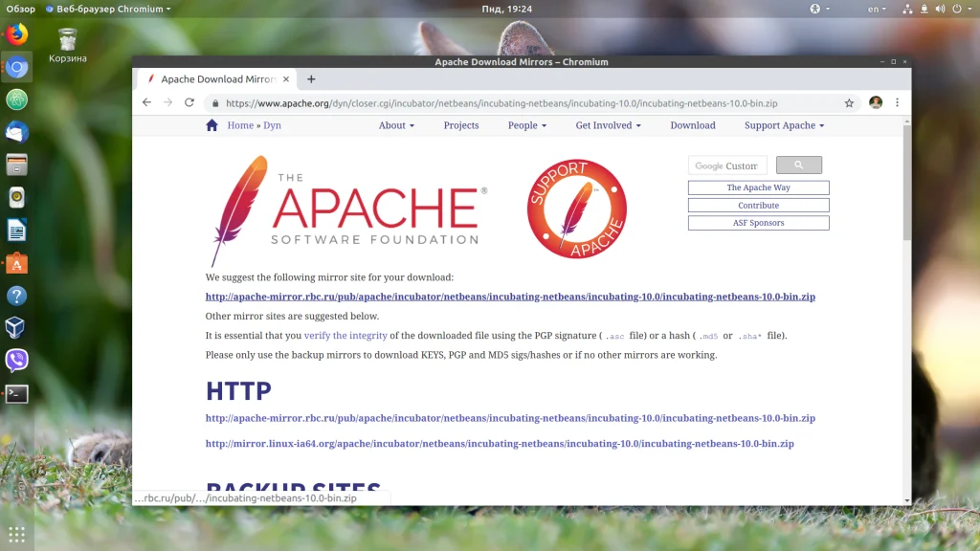Open the notification bell indicator

(x=924, y=9)
